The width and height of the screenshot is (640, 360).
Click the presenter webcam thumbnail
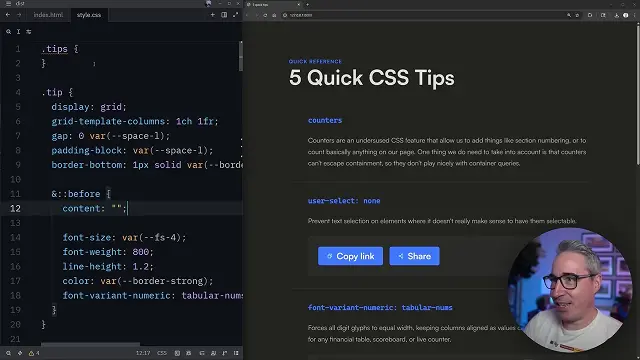(x=570, y=289)
